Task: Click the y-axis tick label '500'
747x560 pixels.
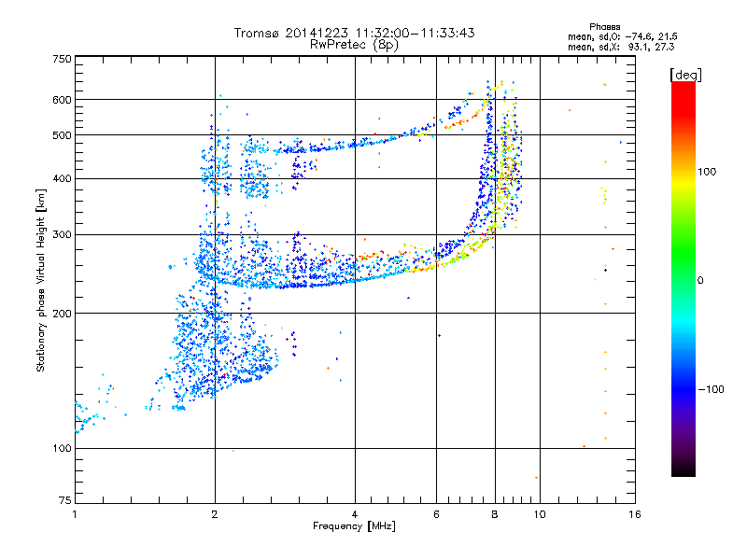Action: [x=62, y=135]
